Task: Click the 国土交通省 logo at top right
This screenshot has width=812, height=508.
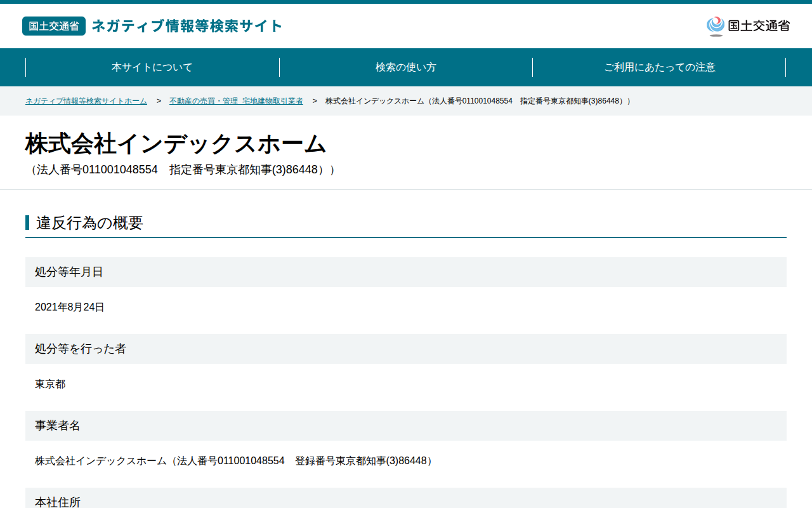Action: coord(748,26)
